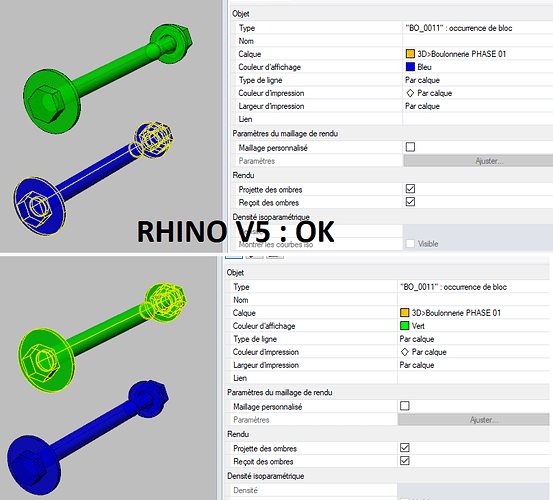Click the Nom field in the lower panel
The width and height of the screenshot is (553, 500).
(x=473, y=300)
